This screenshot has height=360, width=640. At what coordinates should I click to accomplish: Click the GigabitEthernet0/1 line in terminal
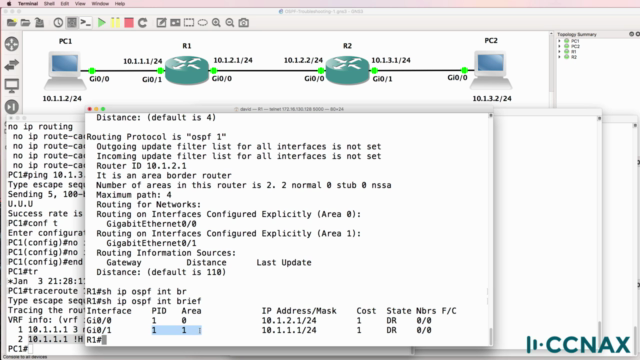coord(151,243)
